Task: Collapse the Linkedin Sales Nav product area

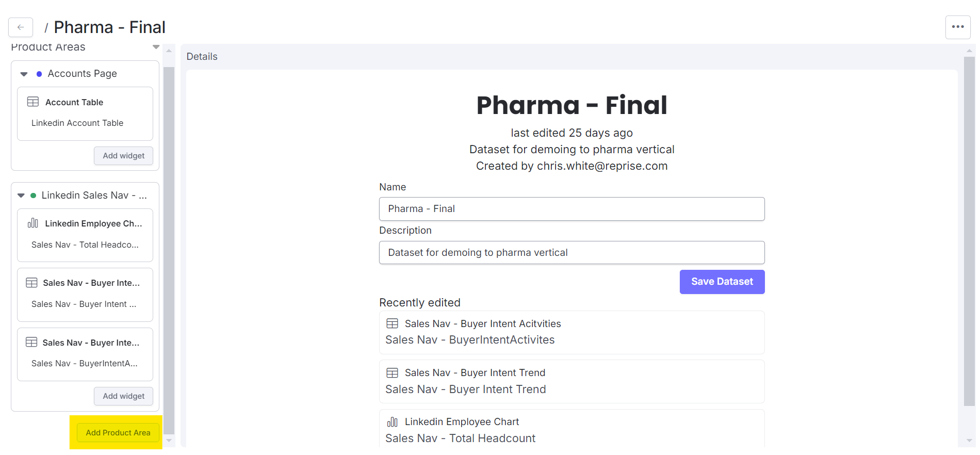Action: [21, 196]
